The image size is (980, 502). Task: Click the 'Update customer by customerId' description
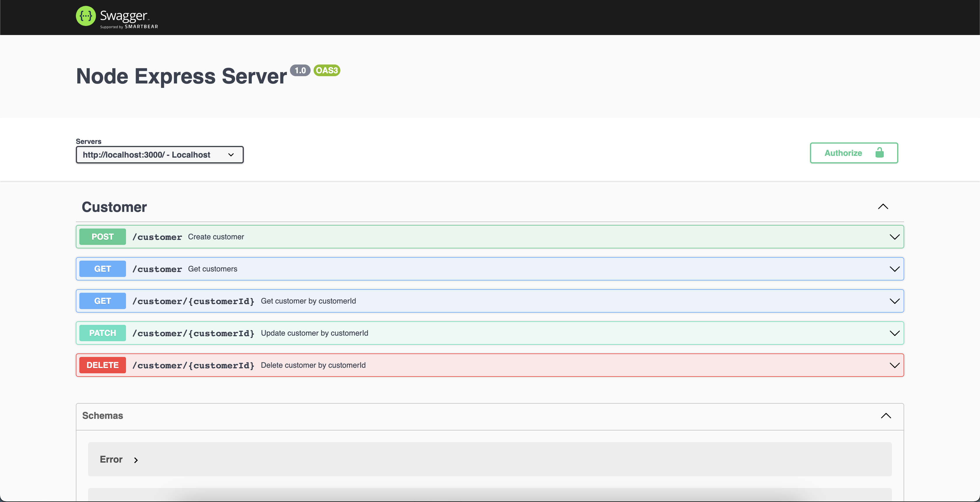click(315, 333)
